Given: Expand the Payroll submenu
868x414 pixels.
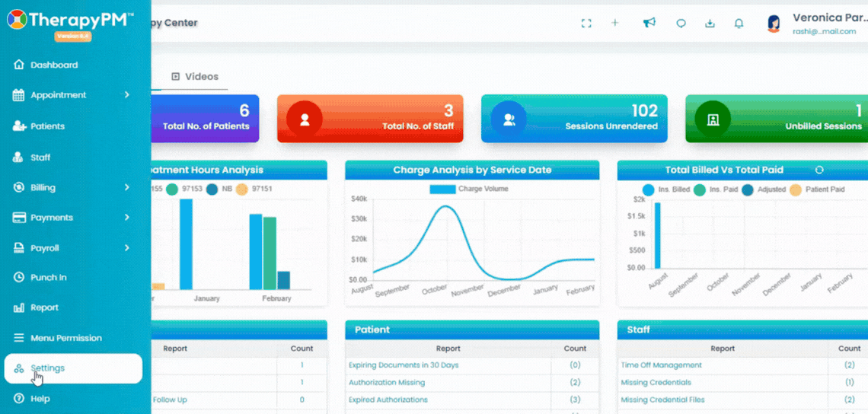Looking at the screenshot, I should pos(72,248).
